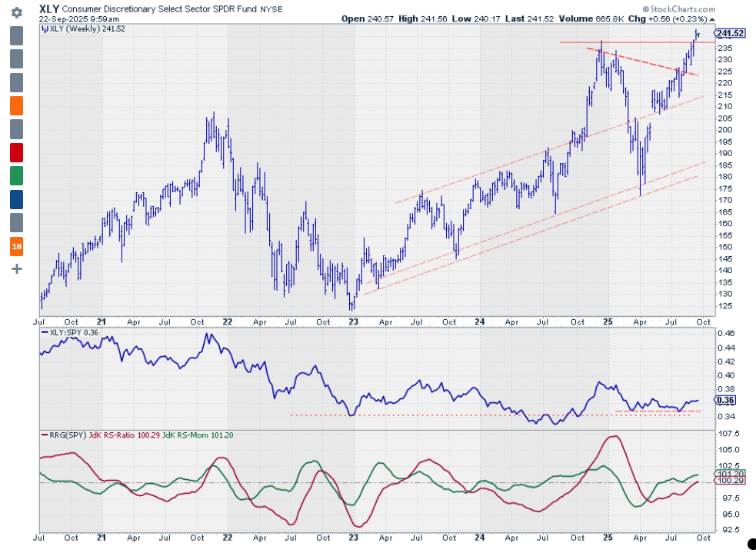The width and height of the screenshot is (756, 553).
Task: Click the 241.52 last price label
Action: 730,33
